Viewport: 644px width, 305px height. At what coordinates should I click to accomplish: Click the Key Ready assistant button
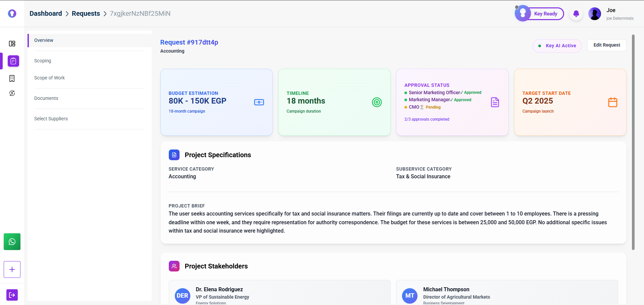click(540, 14)
